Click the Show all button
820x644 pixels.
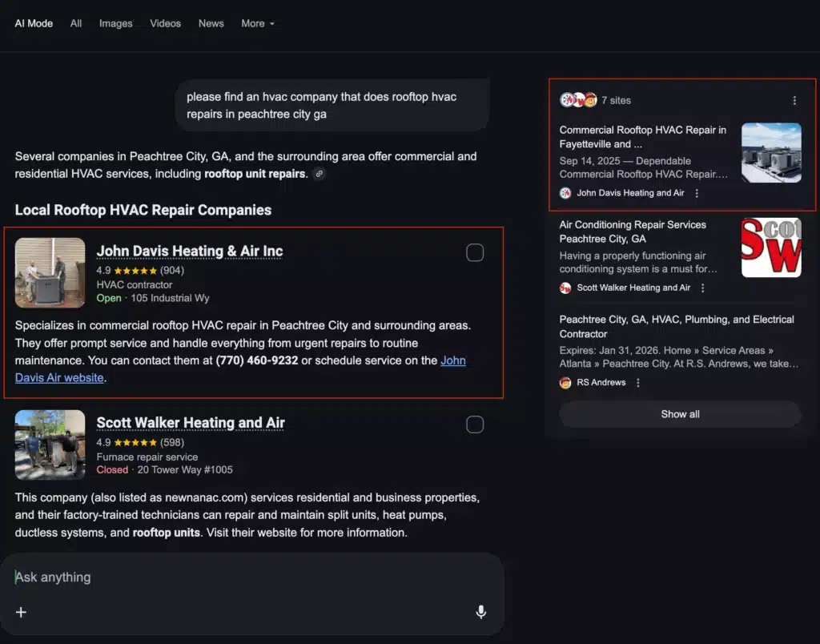tap(680, 414)
